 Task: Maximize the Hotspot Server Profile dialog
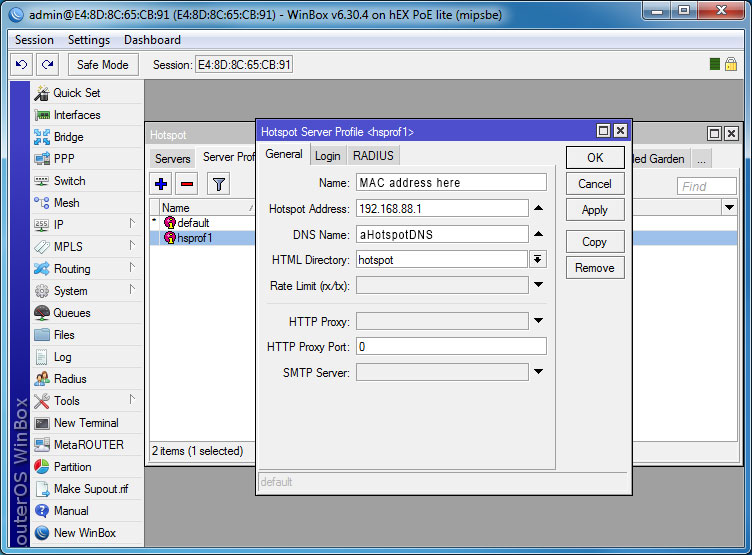(603, 131)
